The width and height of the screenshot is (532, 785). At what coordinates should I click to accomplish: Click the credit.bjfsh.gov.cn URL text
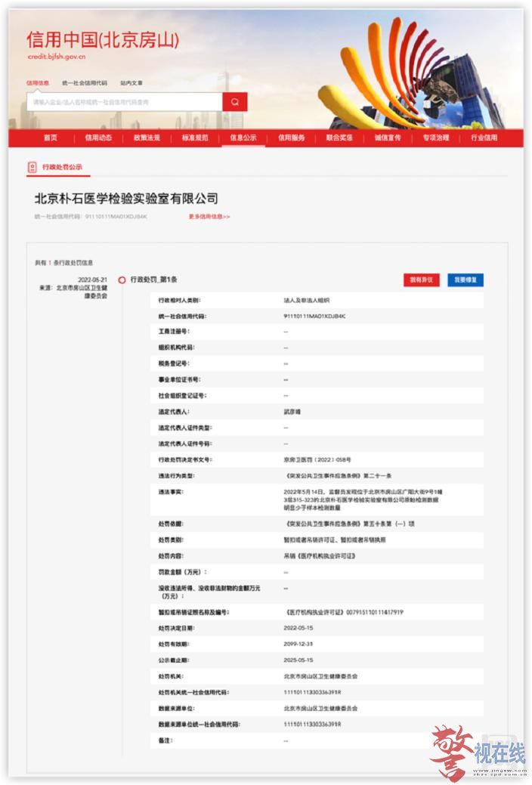(57, 57)
